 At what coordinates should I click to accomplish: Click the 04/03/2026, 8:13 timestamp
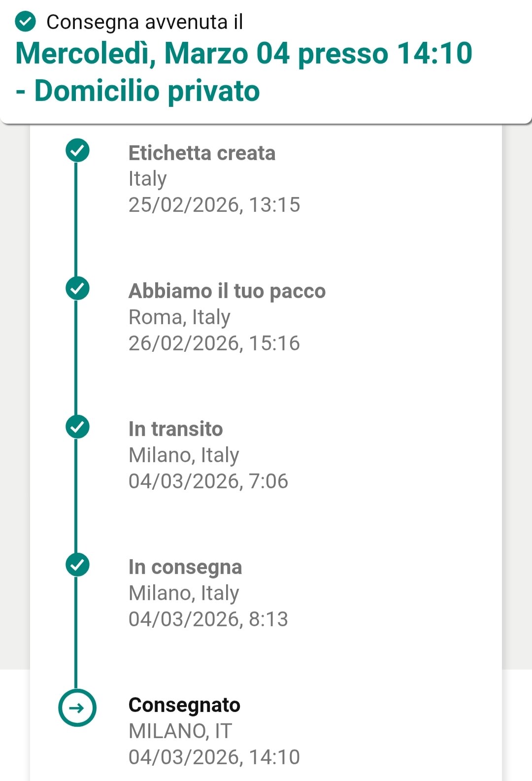(208, 619)
